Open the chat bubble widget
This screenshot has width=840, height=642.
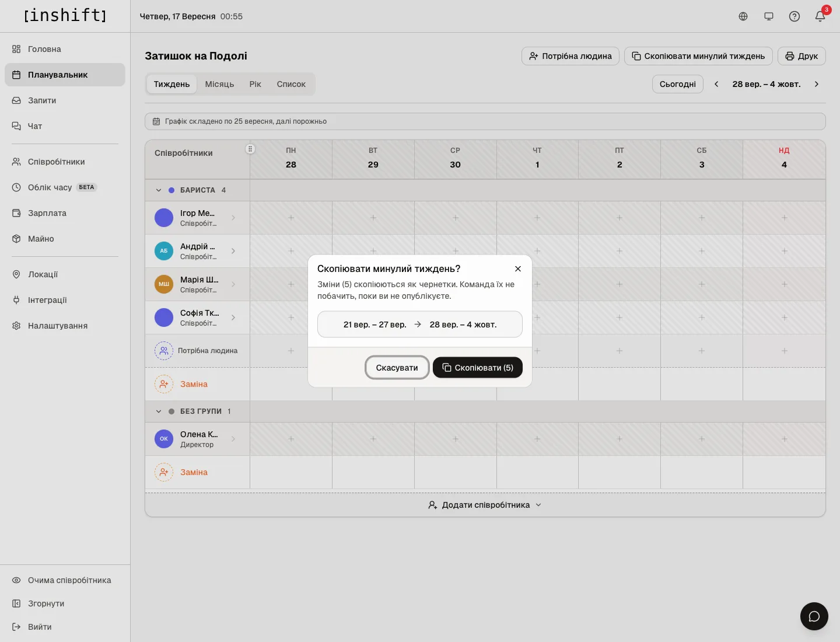coord(814,616)
